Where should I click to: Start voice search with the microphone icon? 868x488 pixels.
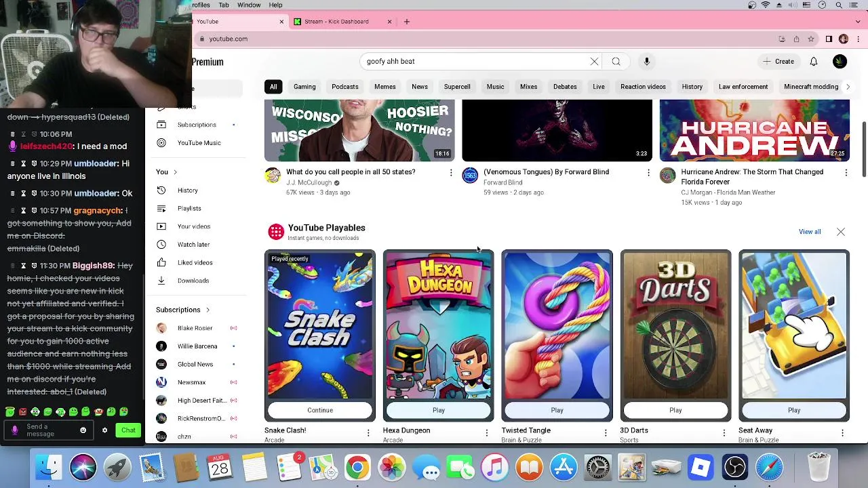click(647, 62)
